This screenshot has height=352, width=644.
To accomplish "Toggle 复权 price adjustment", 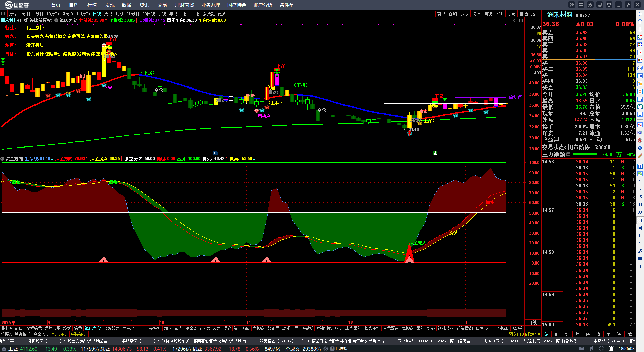I will [x=441, y=14].
